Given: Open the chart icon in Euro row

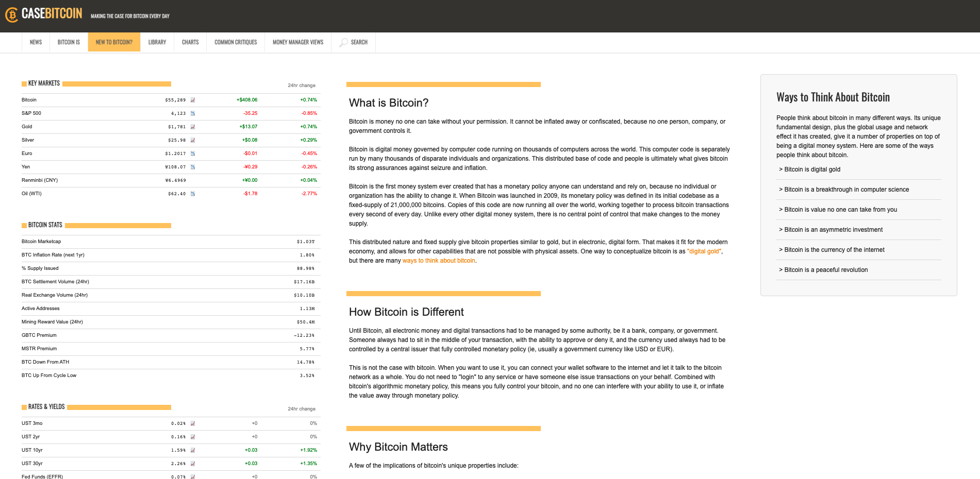Looking at the screenshot, I should 193,153.
